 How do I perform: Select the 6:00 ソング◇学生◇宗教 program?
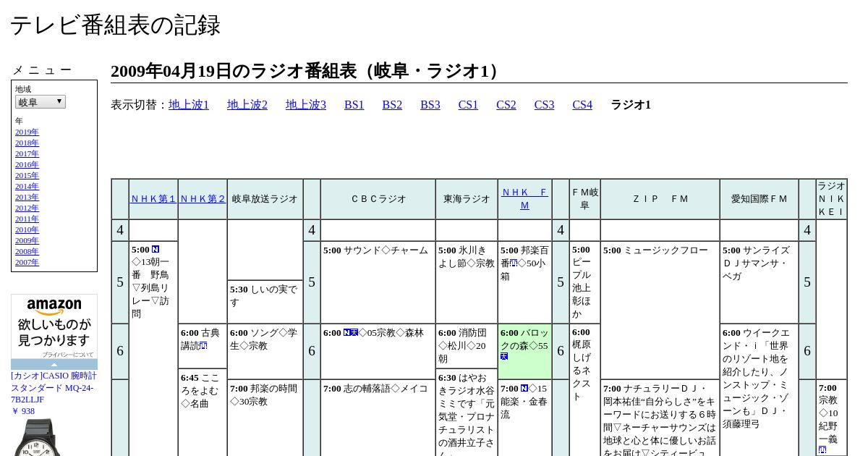coord(265,351)
